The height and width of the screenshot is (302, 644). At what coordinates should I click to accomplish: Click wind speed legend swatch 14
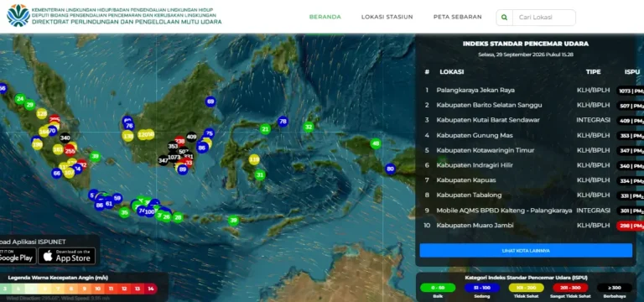click(150, 289)
